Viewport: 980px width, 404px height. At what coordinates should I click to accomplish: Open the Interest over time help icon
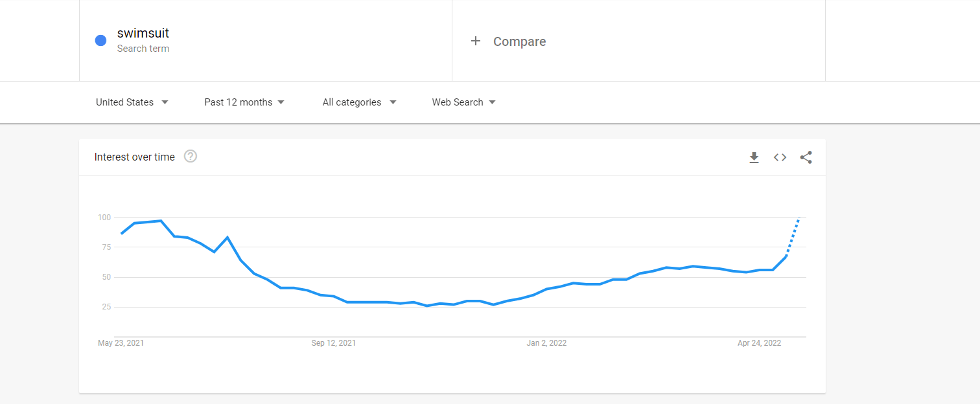190,156
